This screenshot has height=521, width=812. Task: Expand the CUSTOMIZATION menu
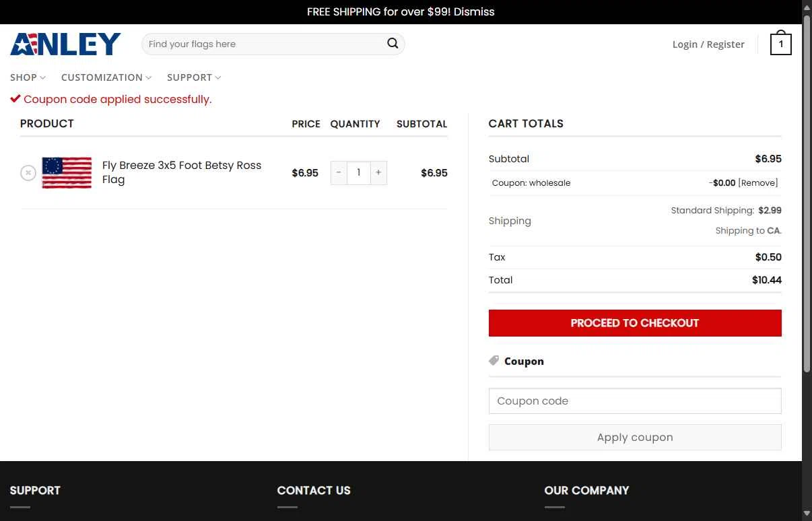pyautogui.click(x=106, y=77)
